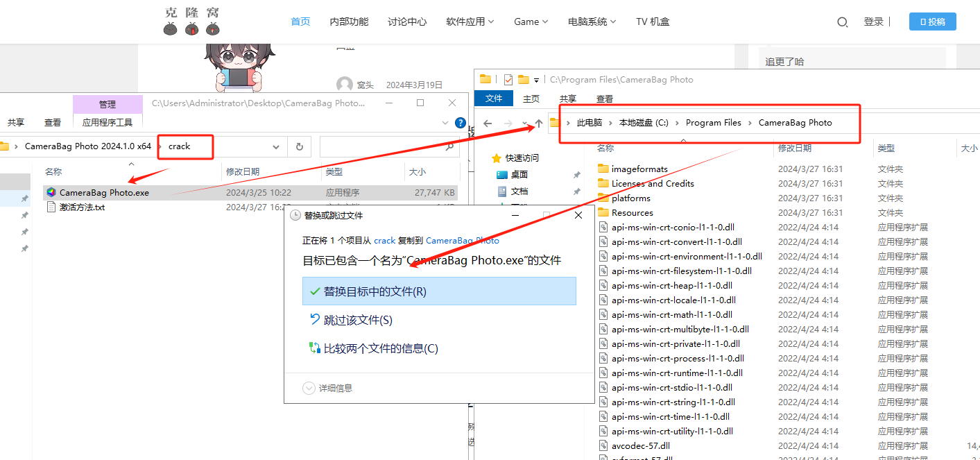Expand the 软件应用 dropdown menu
This screenshot has height=460, width=980.
470,22
